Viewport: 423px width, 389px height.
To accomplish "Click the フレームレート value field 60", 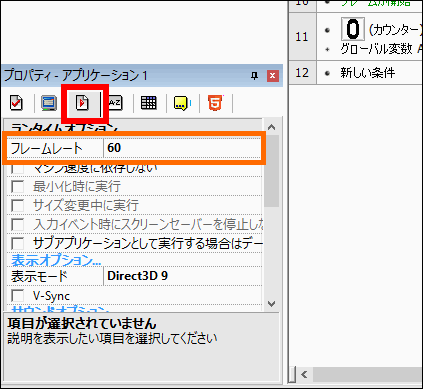I will point(182,148).
